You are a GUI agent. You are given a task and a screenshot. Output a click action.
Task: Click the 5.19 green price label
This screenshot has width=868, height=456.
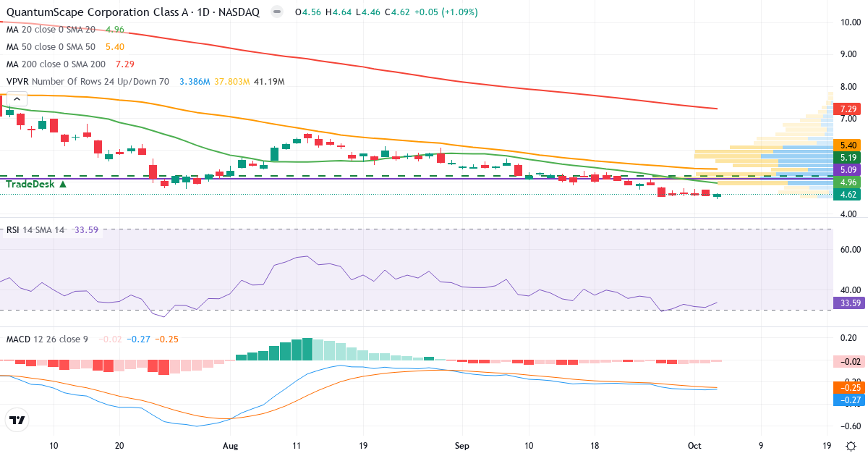point(846,157)
